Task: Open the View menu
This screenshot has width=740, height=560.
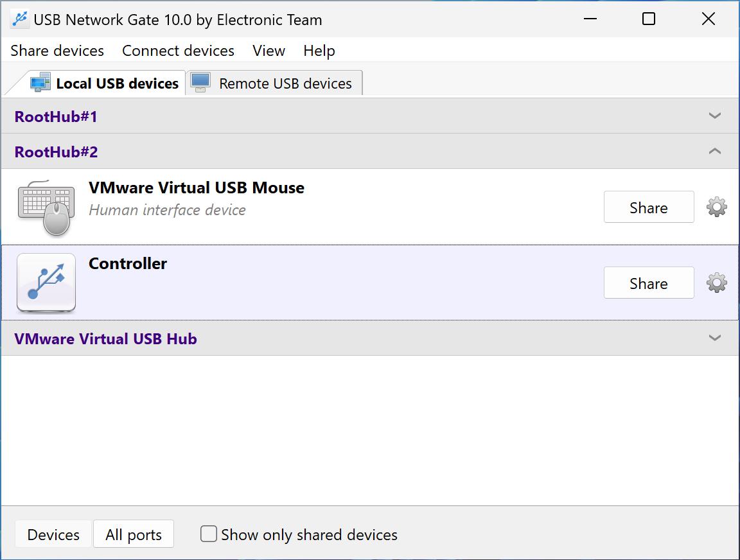Action: [x=269, y=51]
